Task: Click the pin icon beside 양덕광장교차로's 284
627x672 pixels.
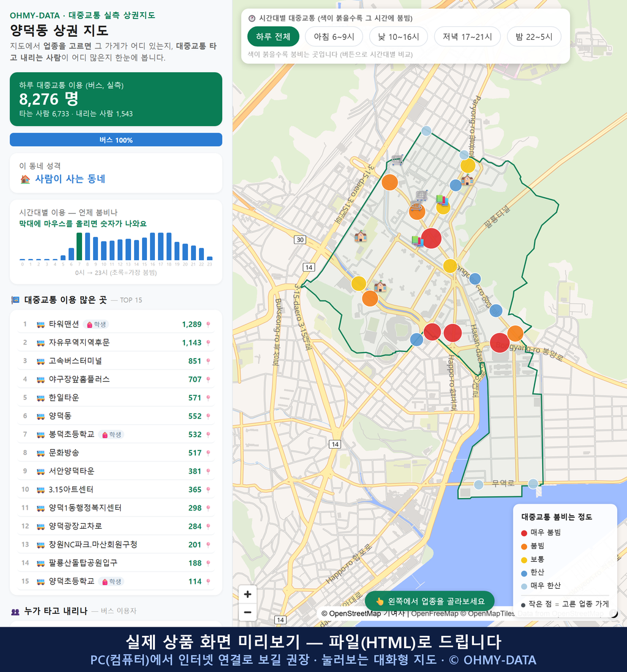Action: pos(208,527)
